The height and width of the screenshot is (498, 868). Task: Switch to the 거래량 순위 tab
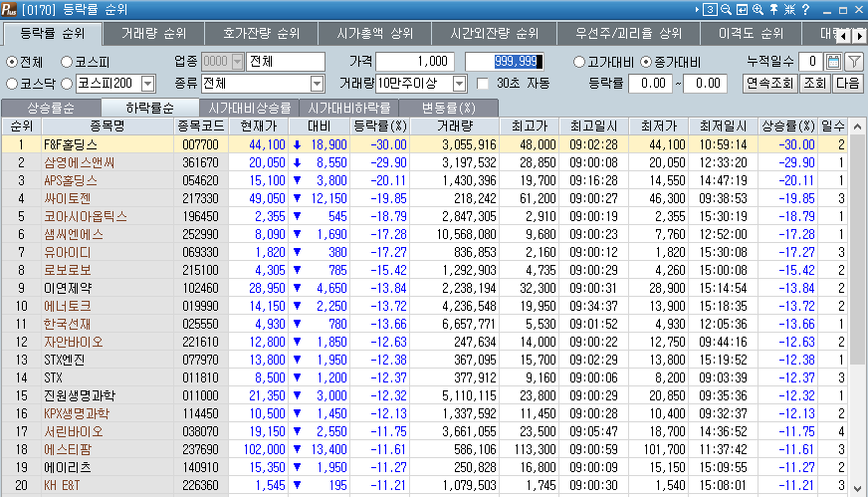154,34
